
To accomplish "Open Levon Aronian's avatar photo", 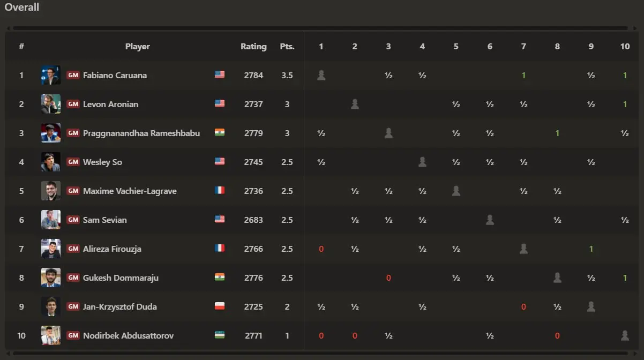I will [x=51, y=104].
